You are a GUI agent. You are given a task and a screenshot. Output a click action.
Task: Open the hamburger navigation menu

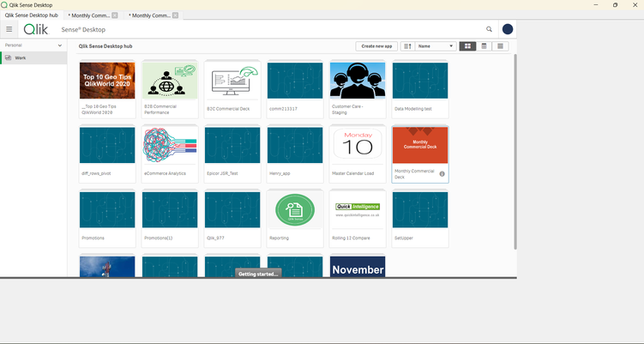point(9,29)
